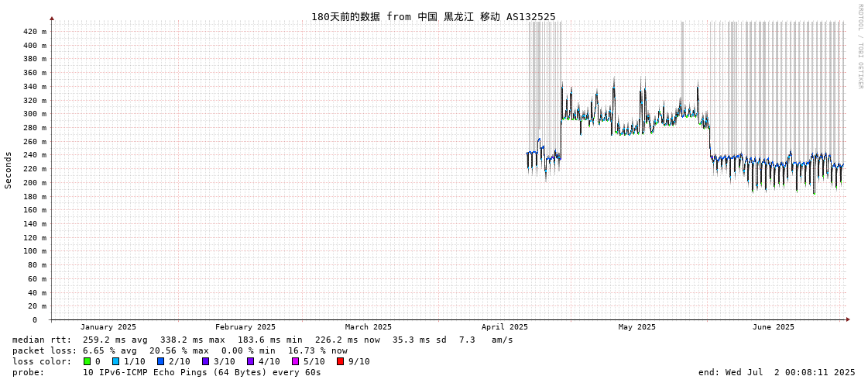868x383 pixels.
Task: Click the 183.6 ms min value
Action: (x=271, y=340)
